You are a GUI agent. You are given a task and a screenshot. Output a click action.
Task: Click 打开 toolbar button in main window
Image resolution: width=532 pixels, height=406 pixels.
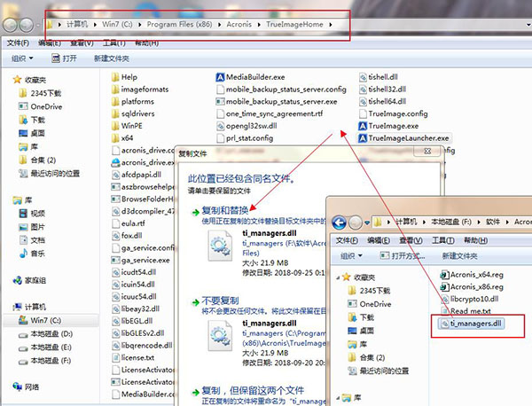point(64,59)
